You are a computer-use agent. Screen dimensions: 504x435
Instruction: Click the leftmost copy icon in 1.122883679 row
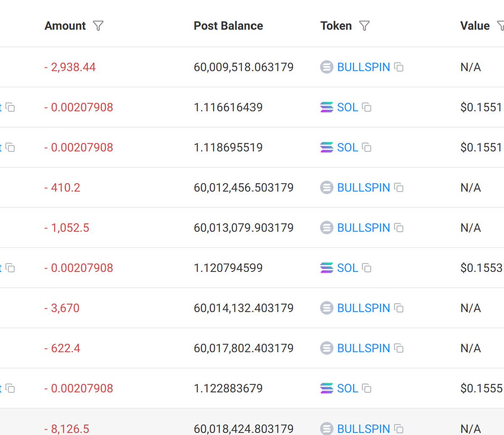pyautogui.click(x=10, y=389)
